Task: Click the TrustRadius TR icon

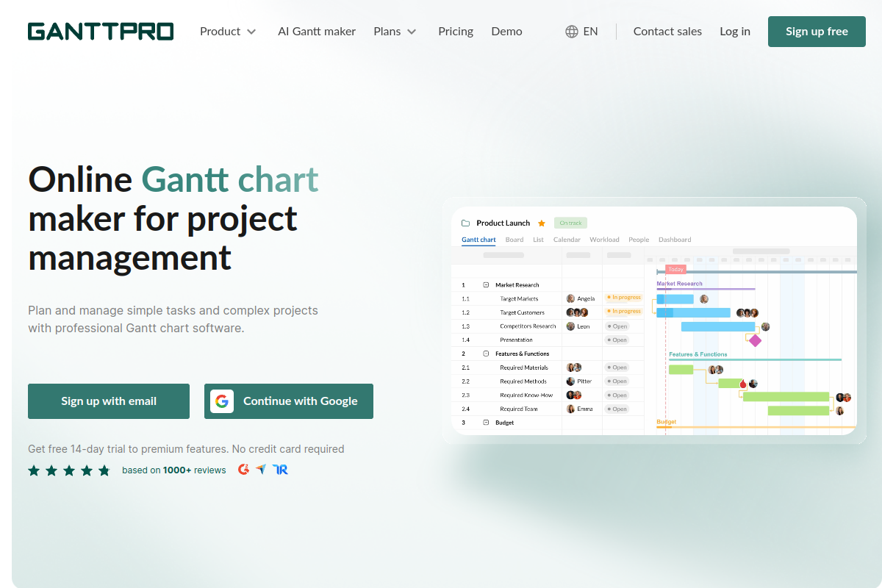Action: [x=280, y=469]
